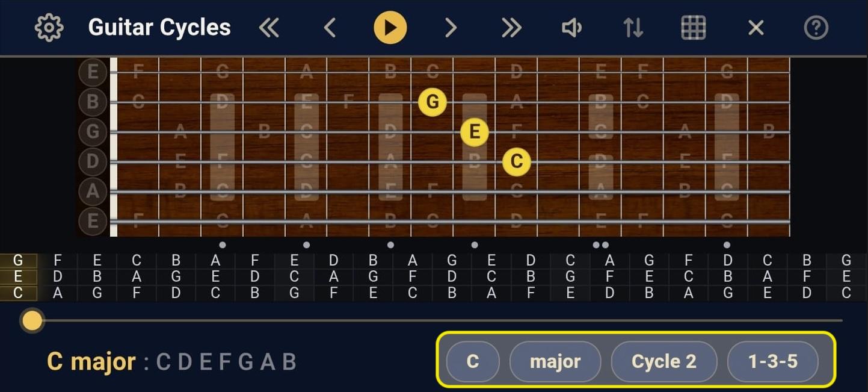Click the 'C D E F G A B' scale notes
This screenshot has height=392, width=868.
[x=226, y=361]
